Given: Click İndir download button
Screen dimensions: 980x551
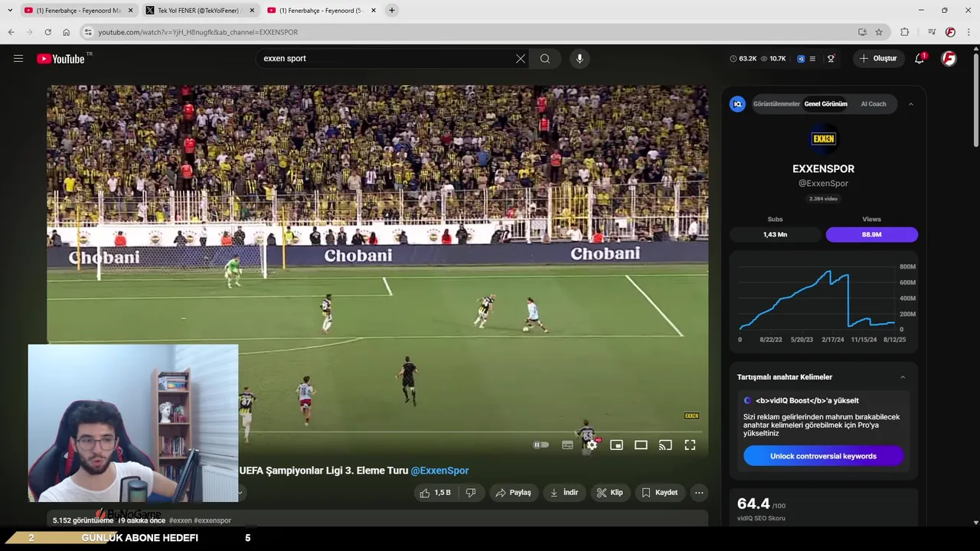Looking at the screenshot, I should 564,493.
